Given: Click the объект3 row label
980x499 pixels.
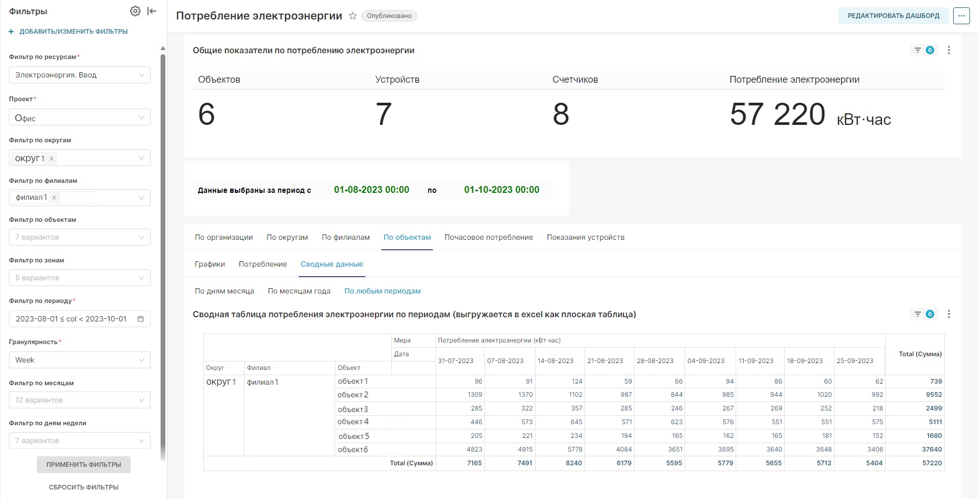Looking at the screenshot, I should click(353, 409).
